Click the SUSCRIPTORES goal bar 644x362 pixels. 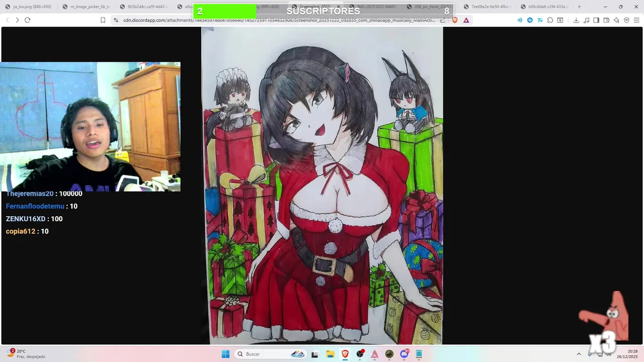tap(324, 11)
